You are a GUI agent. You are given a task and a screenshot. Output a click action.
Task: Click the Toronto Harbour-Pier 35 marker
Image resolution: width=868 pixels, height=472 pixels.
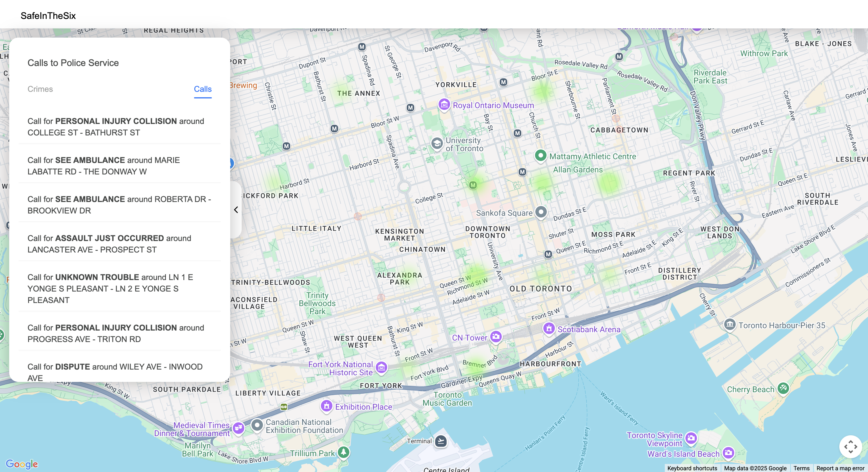point(730,325)
